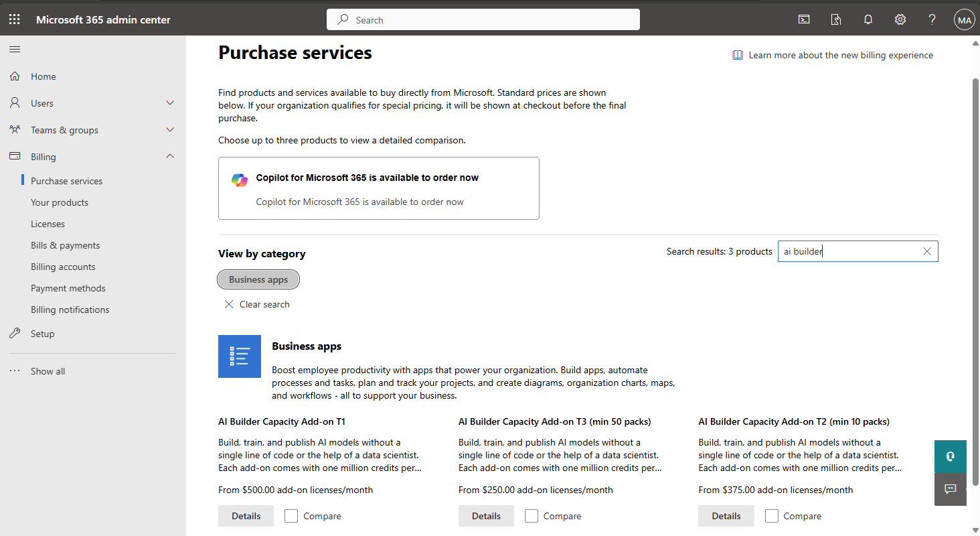Open Cloud Shell icon in header

pos(804,19)
